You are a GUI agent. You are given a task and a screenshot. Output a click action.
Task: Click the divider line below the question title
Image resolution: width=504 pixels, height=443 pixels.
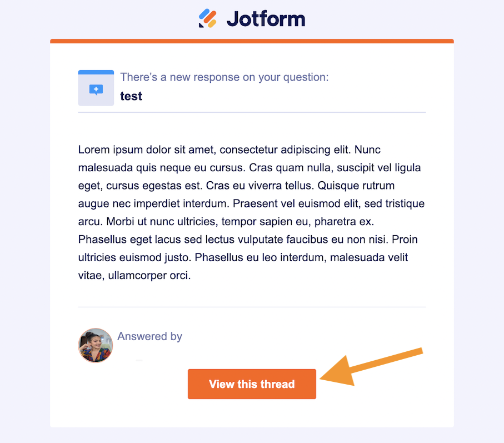tap(252, 112)
